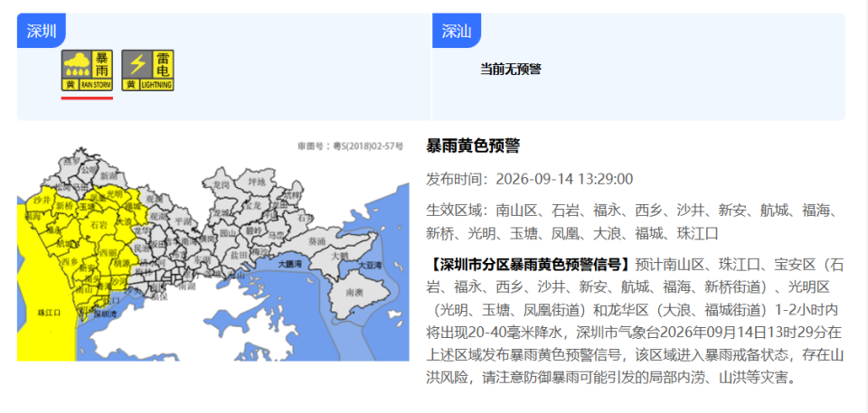Click the 盐田 district on the map
This screenshot has width=868, height=413.
239,255
